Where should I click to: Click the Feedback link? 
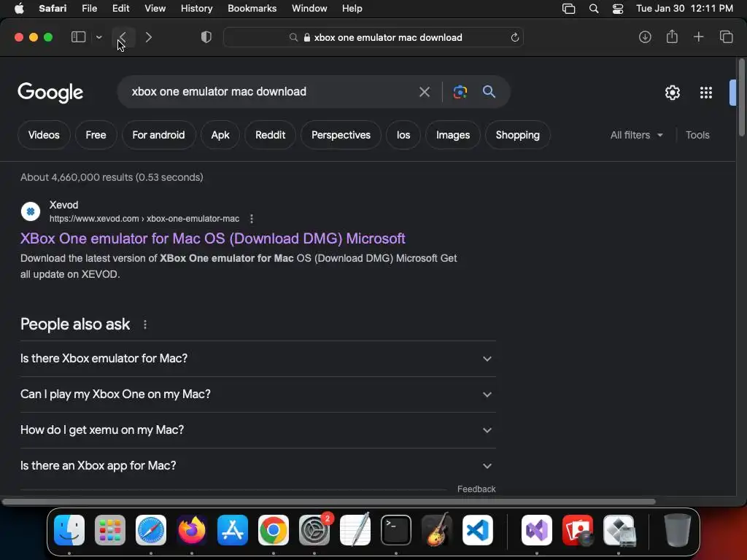click(x=476, y=489)
